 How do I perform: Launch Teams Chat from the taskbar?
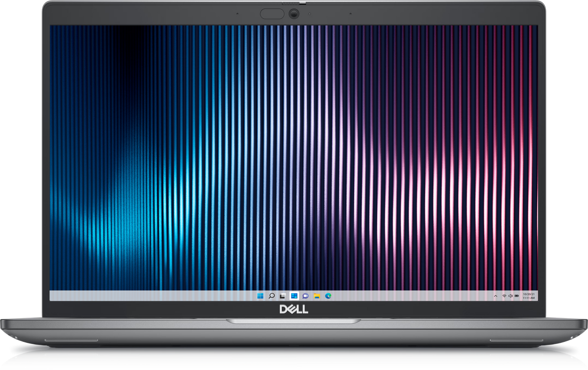pos(305,295)
